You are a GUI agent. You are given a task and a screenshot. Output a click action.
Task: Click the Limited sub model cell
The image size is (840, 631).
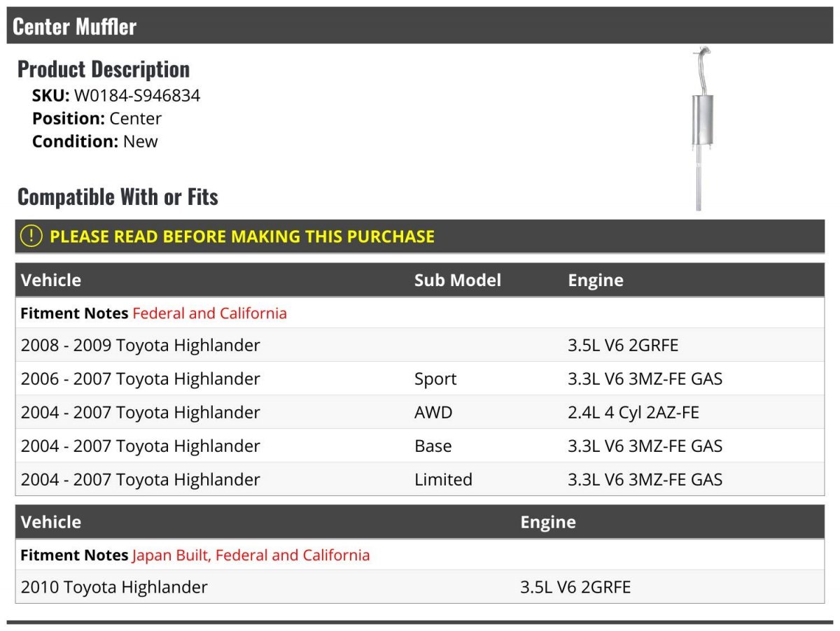[x=443, y=480]
